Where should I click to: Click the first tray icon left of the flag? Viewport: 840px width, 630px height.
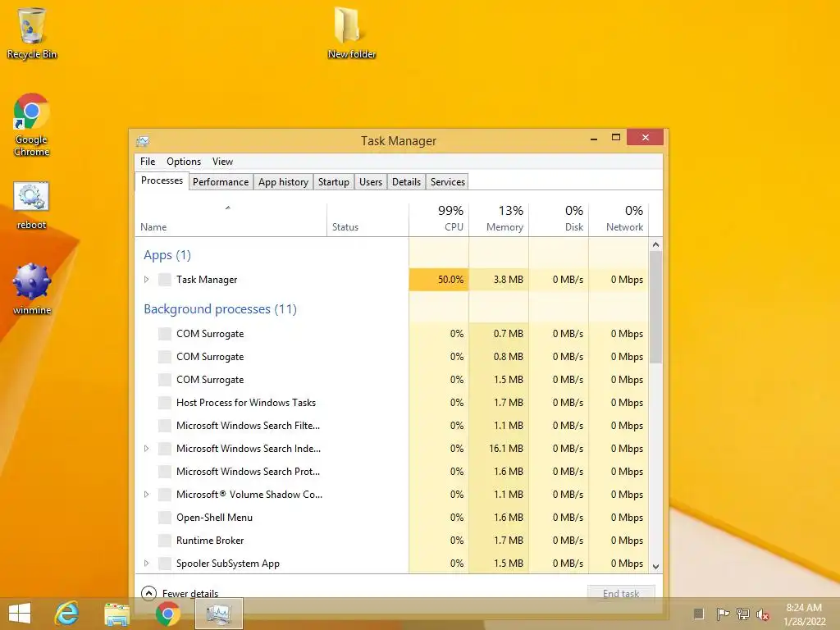[699, 614]
